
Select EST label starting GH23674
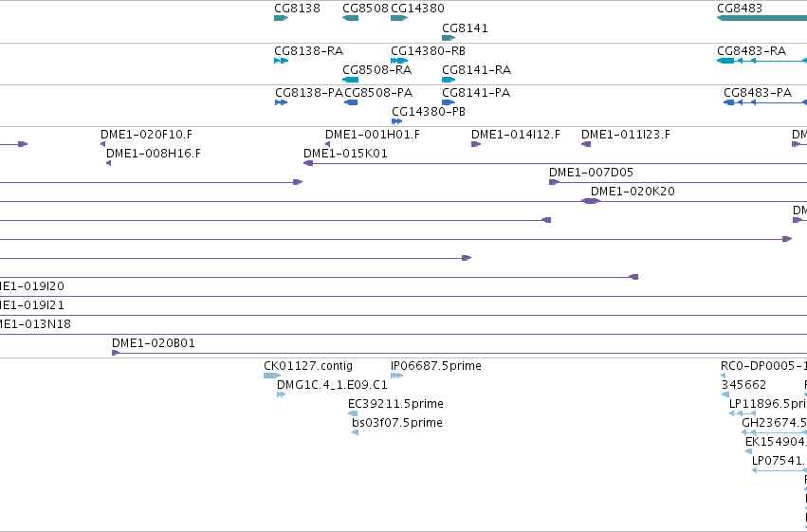(x=774, y=423)
